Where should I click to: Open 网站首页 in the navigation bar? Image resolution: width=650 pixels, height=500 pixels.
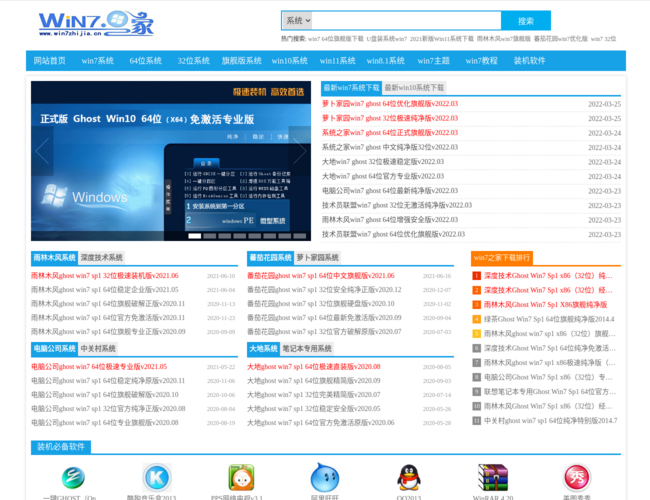coord(50,61)
